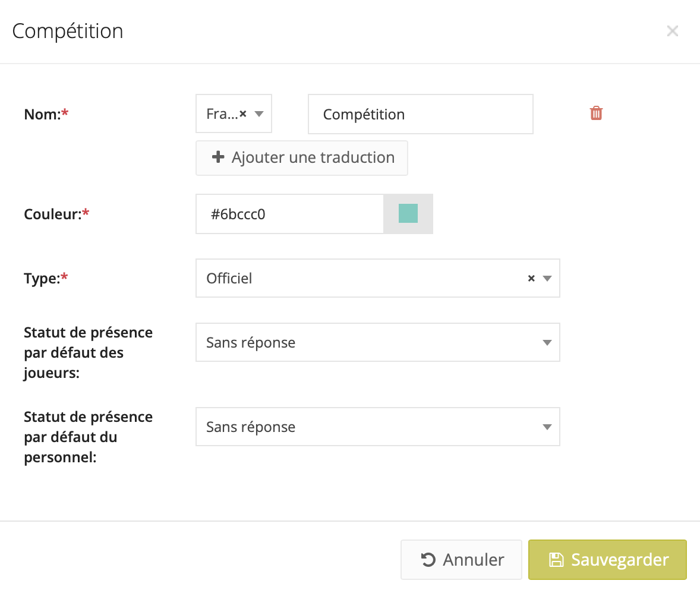The width and height of the screenshot is (700, 593).
Task: Open the teal color swatch picker
Action: pyautogui.click(x=408, y=213)
